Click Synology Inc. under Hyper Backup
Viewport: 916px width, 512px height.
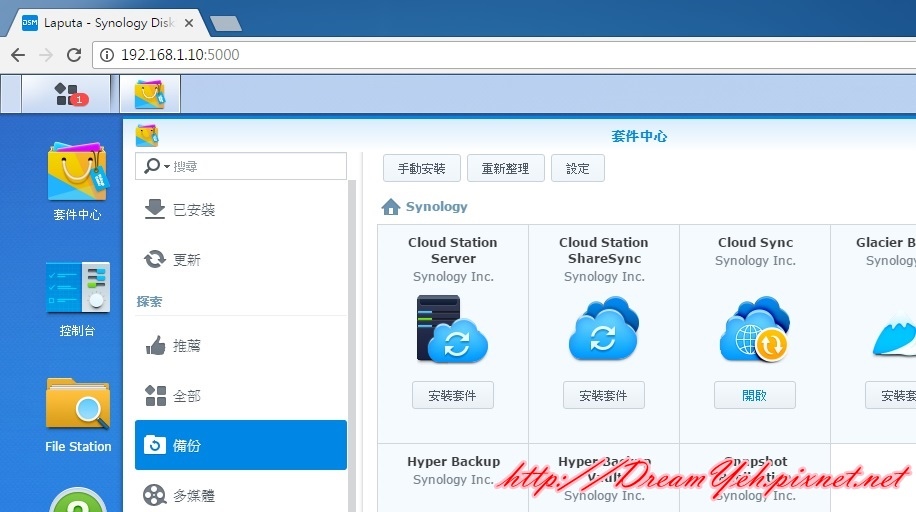coord(453,479)
